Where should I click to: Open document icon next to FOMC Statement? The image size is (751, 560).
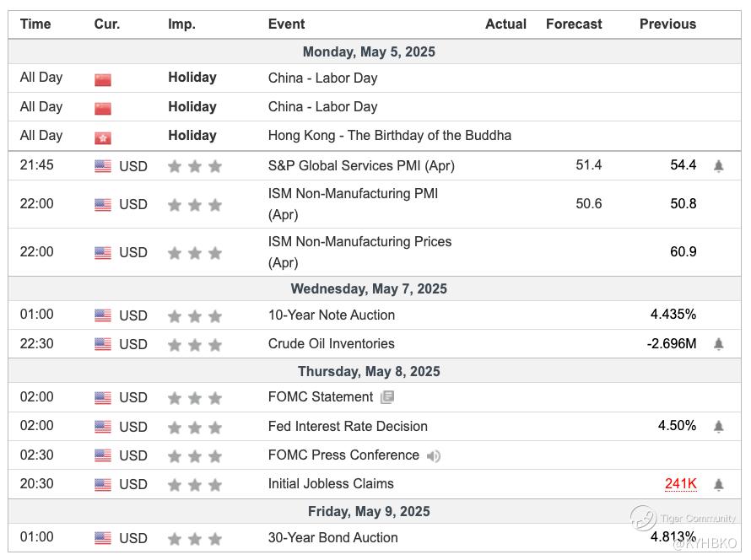pos(386,397)
